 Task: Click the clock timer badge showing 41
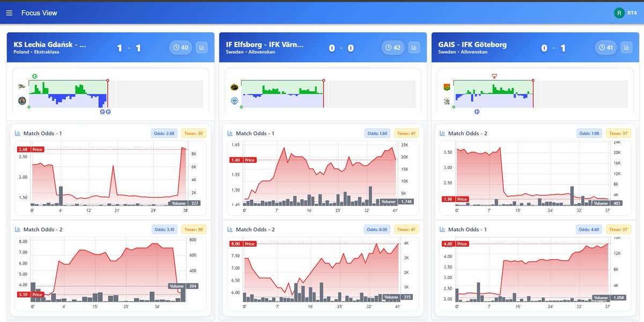click(x=605, y=48)
